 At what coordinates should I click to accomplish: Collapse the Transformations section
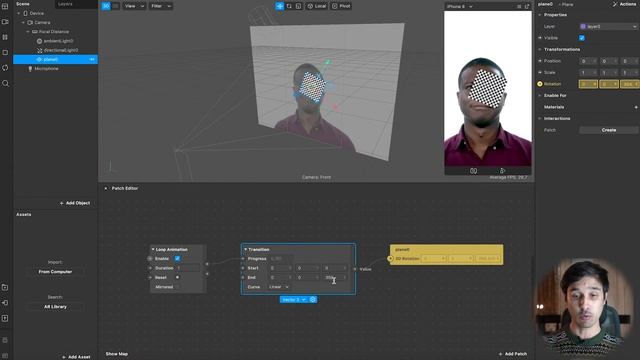(x=540, y=49)
